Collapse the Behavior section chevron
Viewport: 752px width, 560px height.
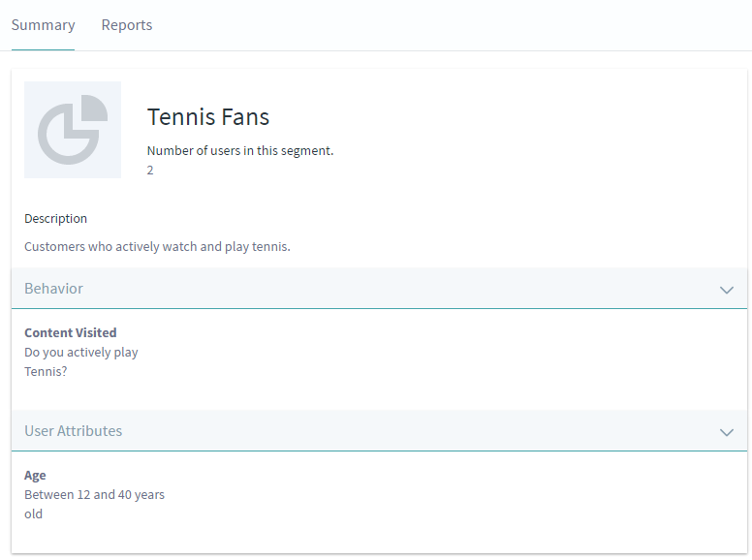tap(727, 290)
